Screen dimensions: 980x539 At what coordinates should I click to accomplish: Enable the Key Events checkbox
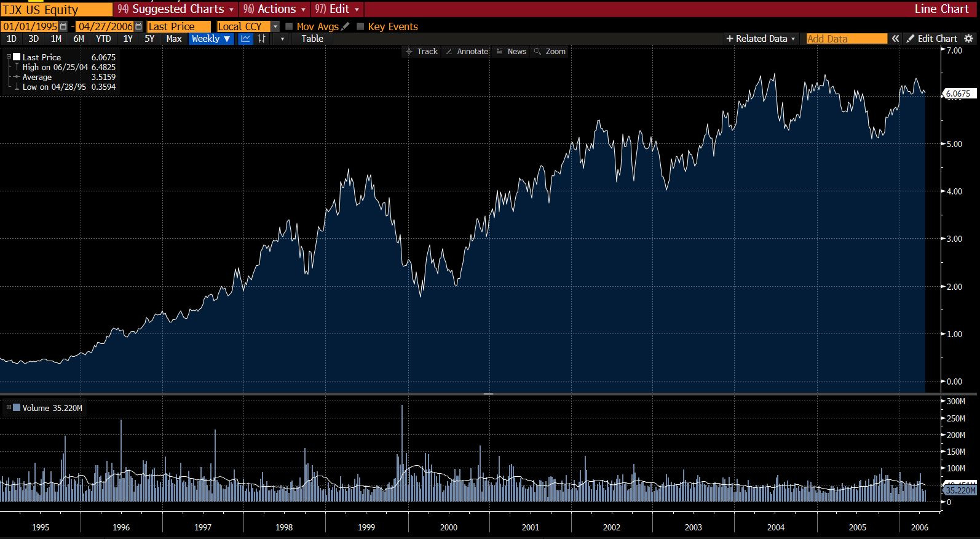360,26
